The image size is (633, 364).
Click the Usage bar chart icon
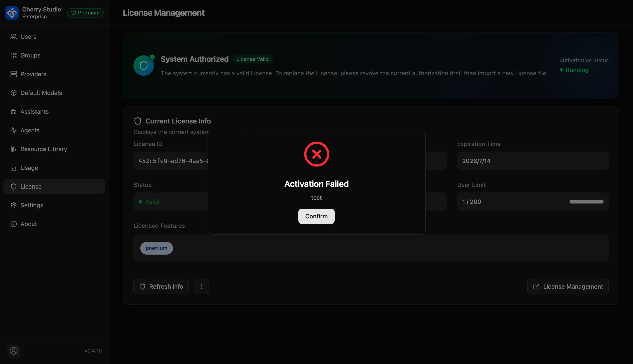(13, 168)
